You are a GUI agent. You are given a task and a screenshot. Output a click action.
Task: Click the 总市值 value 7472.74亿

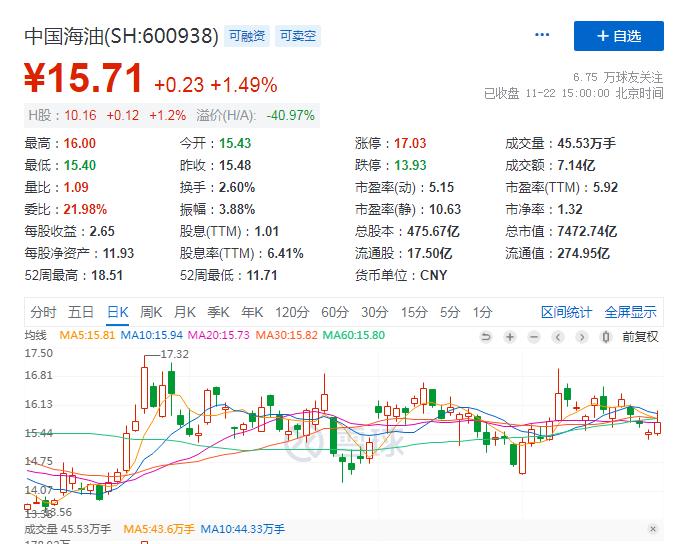point(587,231)
